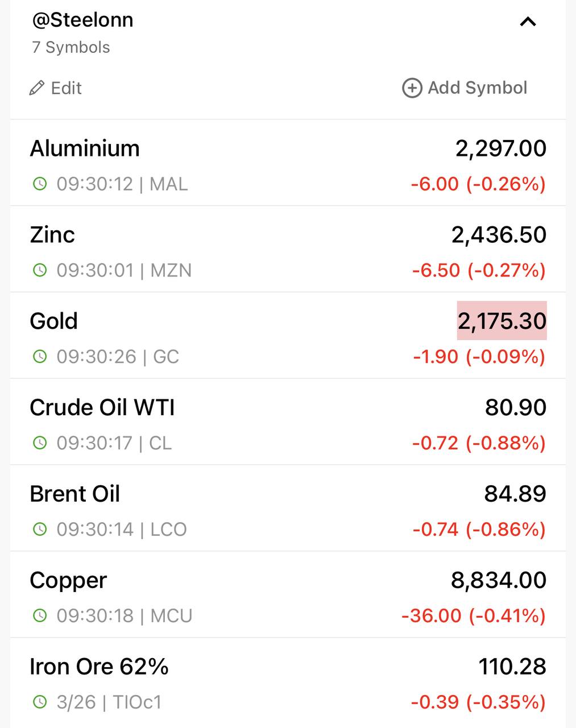
Task: Open the Zinc quote details
Action: click(x=288, y=250)
